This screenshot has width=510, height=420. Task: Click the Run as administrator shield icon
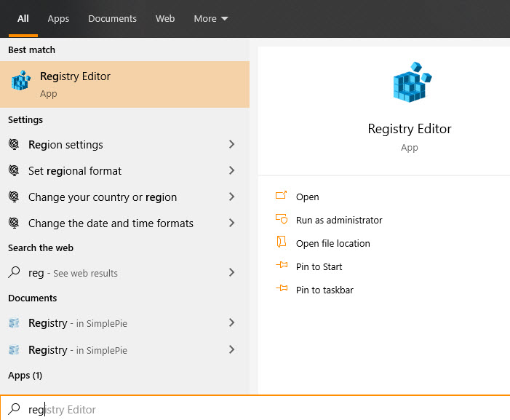point(282,219)
